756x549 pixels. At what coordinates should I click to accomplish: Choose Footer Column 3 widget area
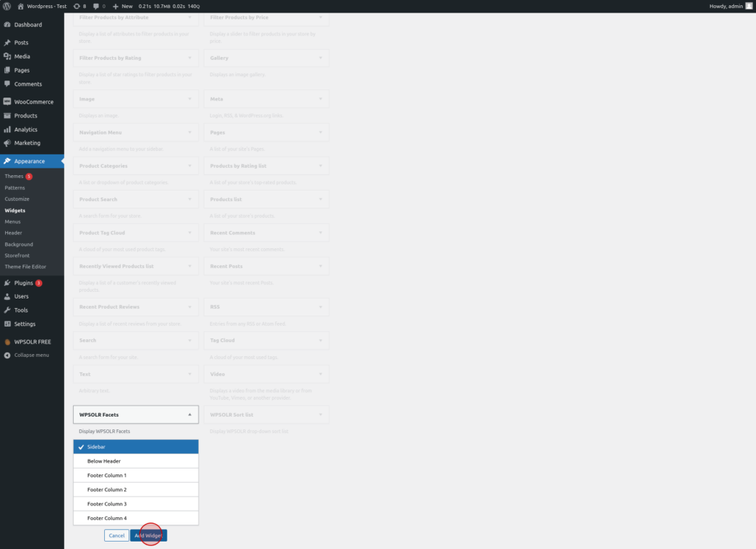click(136, 504)
